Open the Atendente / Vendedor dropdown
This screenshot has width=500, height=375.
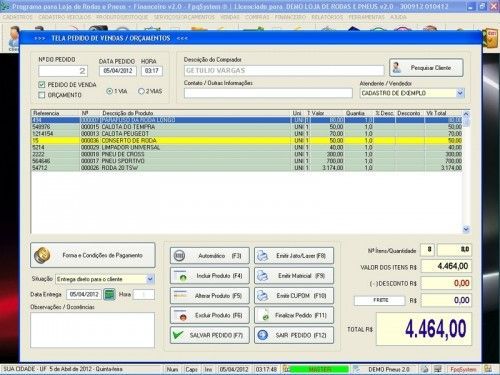(x=460, y=93)
